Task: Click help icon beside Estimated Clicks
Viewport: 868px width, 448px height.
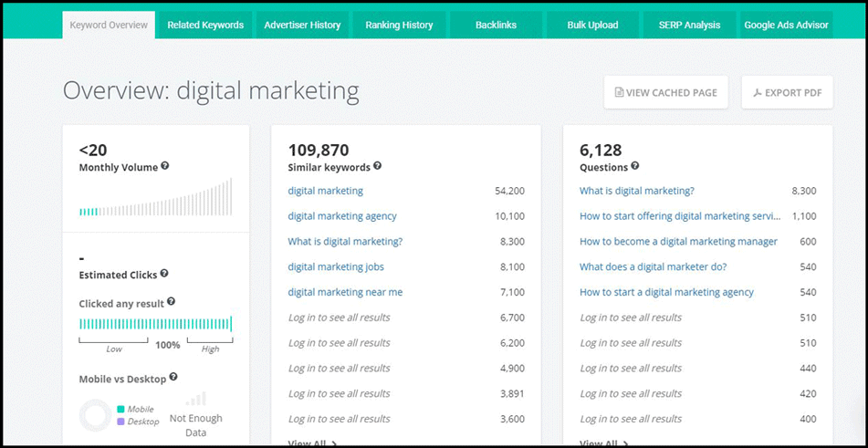Action: pyautogui.click(x=164, y=274)
